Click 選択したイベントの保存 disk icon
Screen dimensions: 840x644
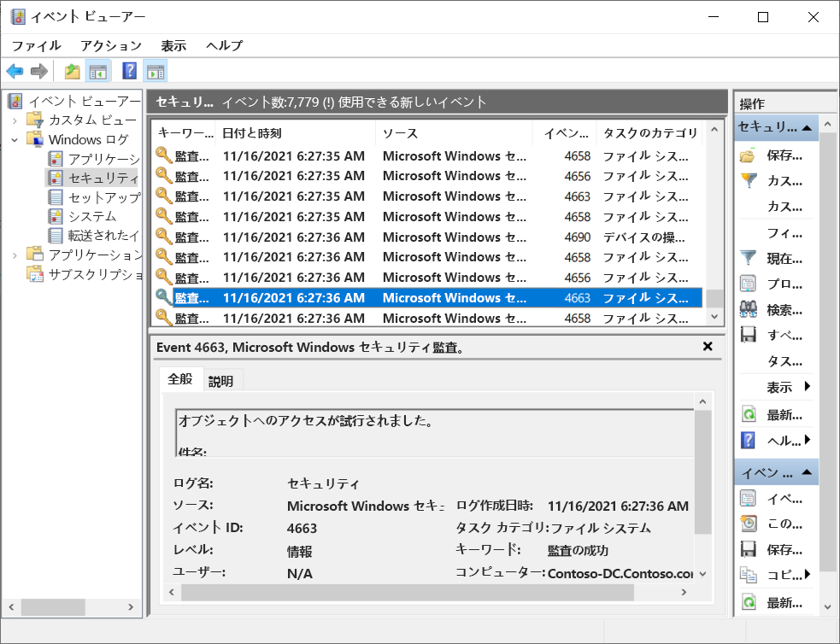(x=748, y=549)
